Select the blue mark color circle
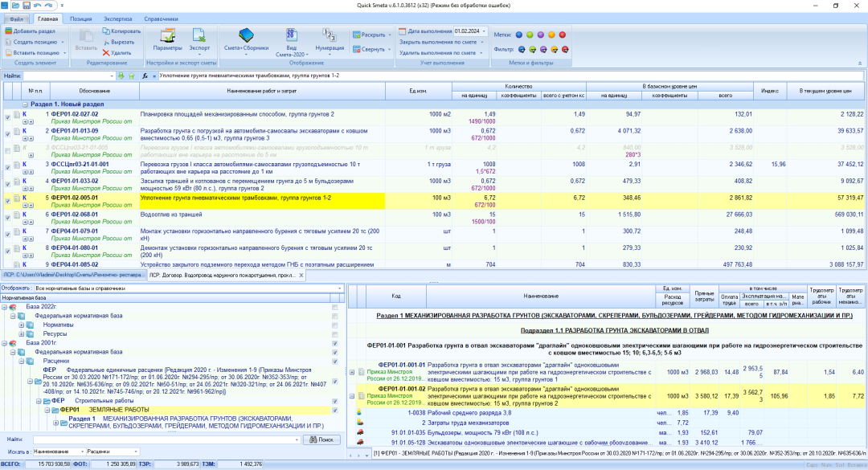Image resolution: width=868 pixels, height=470 pixels. (x=519, y=35)
